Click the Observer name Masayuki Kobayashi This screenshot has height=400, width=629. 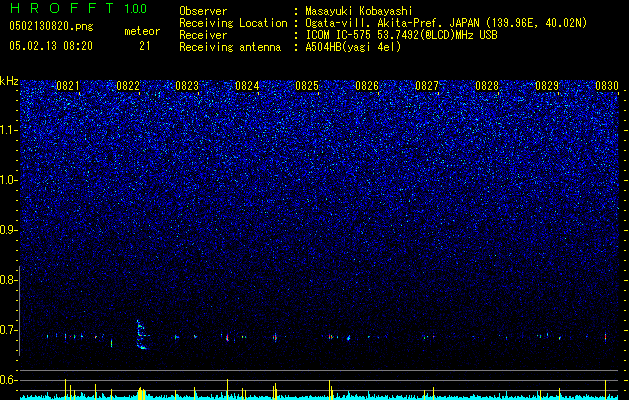[359, 11]
